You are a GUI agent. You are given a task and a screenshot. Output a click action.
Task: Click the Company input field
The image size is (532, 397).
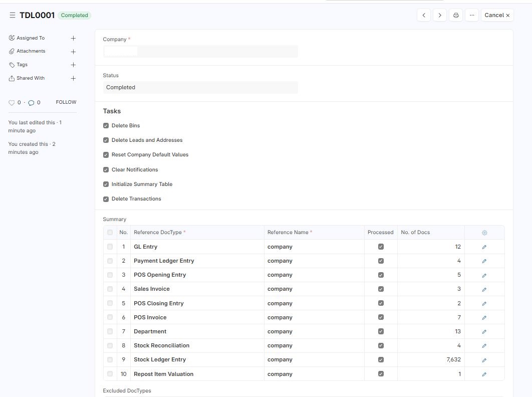coord(200,51)
